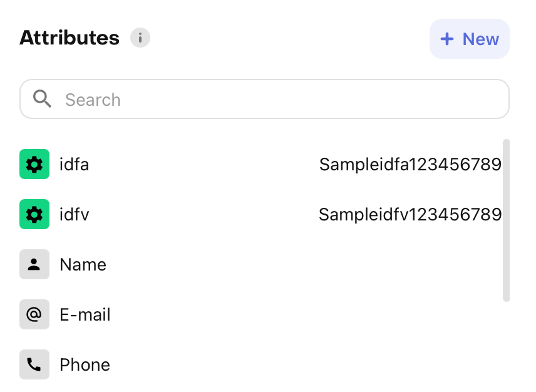Click the info icon beside Attributes
Screen dimensions: 536x392
pos(140,38)
